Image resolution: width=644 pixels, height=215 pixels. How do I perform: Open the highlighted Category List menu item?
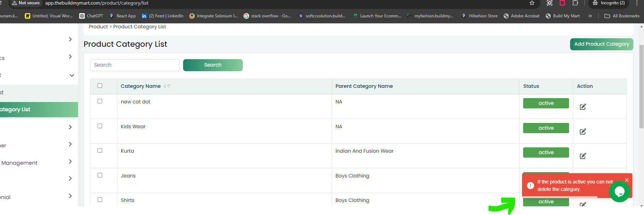39,109
